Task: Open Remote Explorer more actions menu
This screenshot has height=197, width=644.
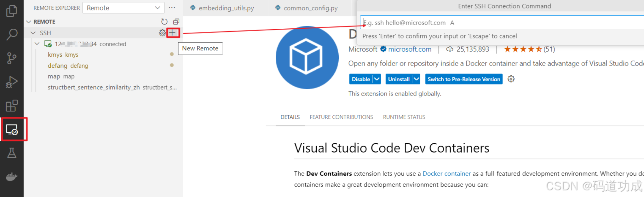Action: tap(172, 8)
